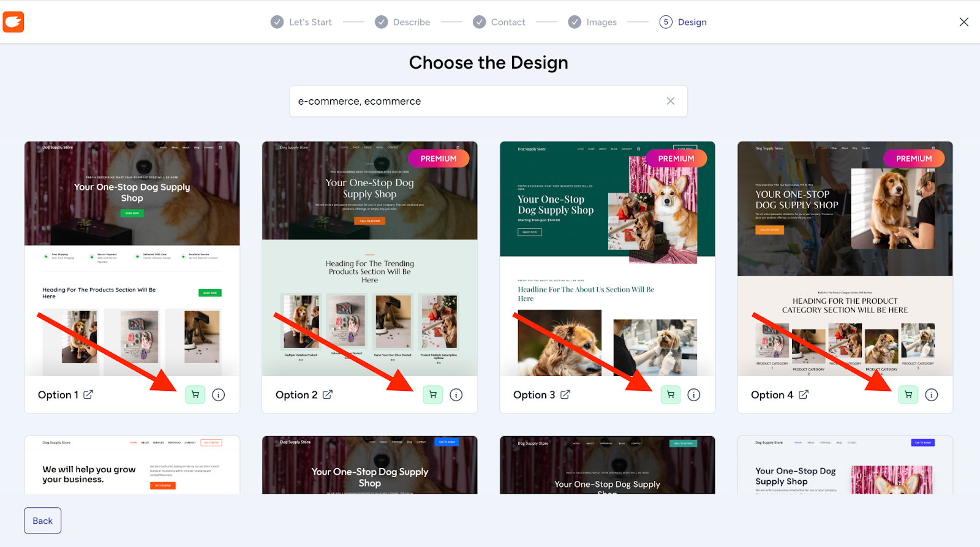The height and width of the screenshot is (547, 980).
Task: Select the Option 3 design thumbnail
Action: 608,258
